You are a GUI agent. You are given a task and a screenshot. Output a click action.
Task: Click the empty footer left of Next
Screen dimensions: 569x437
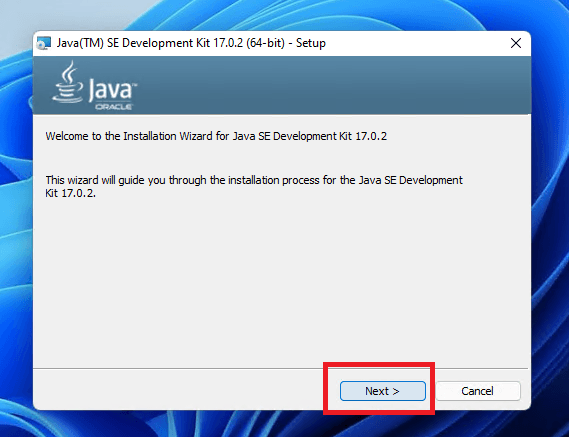[178, 390]
